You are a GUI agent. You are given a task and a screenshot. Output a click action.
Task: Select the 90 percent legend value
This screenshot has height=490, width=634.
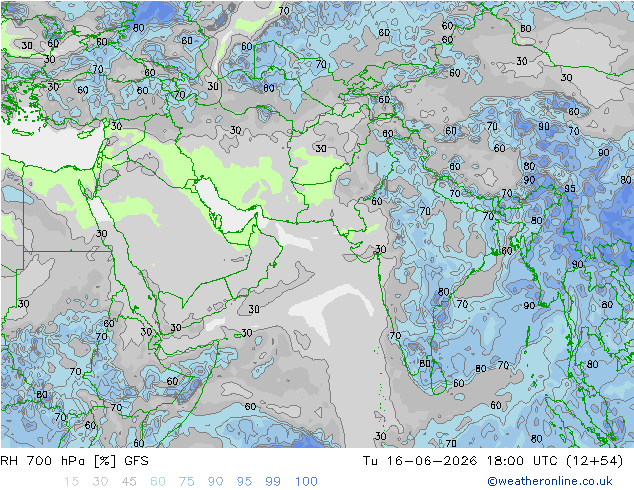(x=215, y=482)
